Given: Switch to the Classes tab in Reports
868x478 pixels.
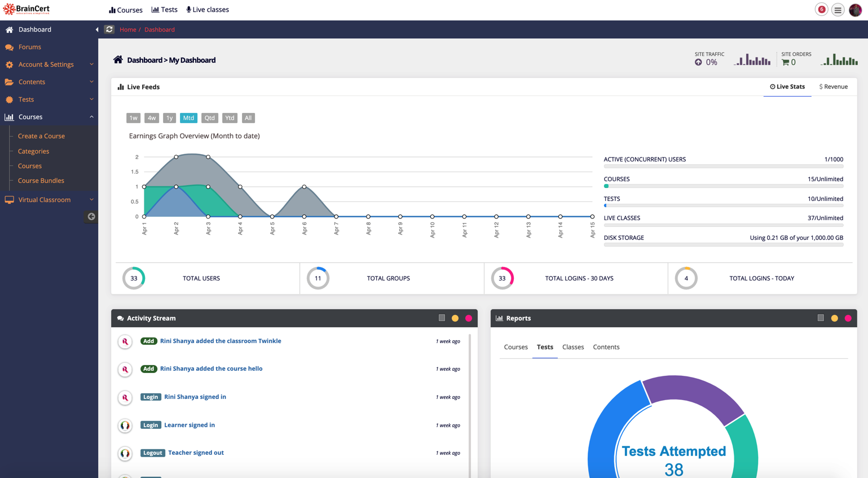Looking at the screenshot, I should click(573, 347).
